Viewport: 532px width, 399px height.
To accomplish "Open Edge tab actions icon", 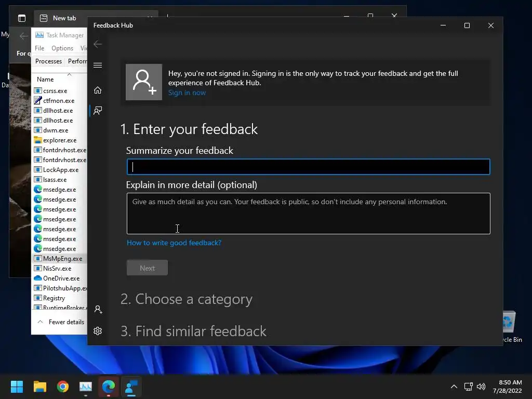I will coord(22,18).
